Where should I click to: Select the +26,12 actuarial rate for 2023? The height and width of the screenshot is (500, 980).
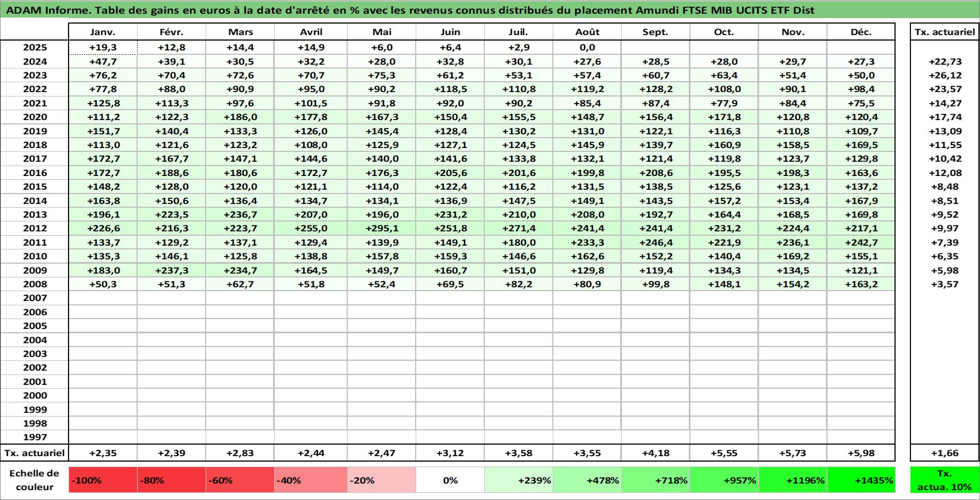tap(945, 75)
